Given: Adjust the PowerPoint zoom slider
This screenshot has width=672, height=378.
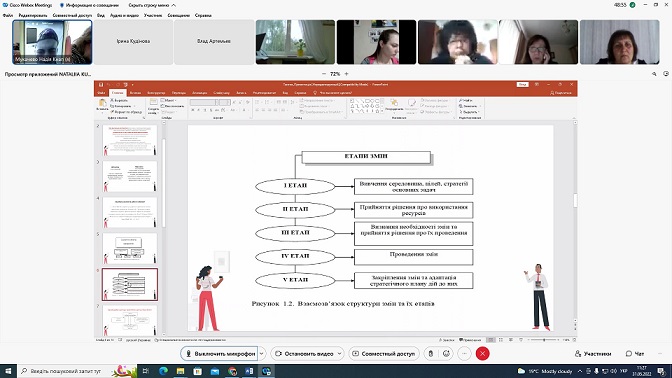Looking at the screenshot, I should [x=544, y=340].
